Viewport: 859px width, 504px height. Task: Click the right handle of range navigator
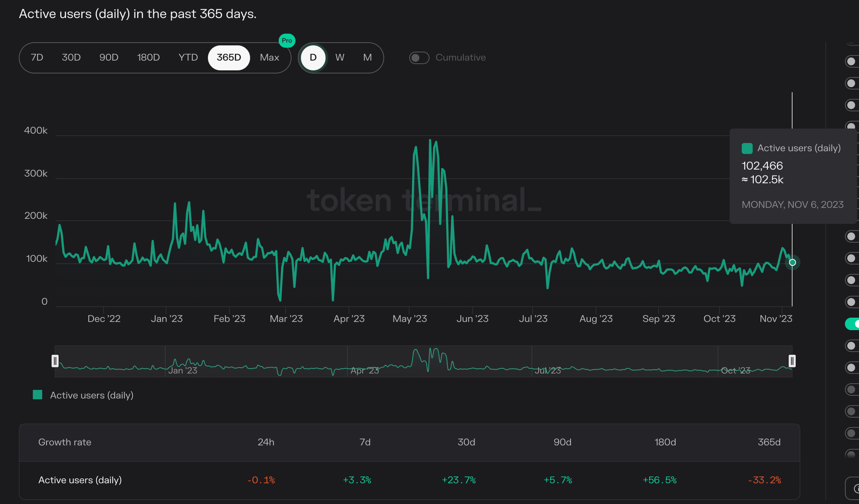[x=792, y=361]
